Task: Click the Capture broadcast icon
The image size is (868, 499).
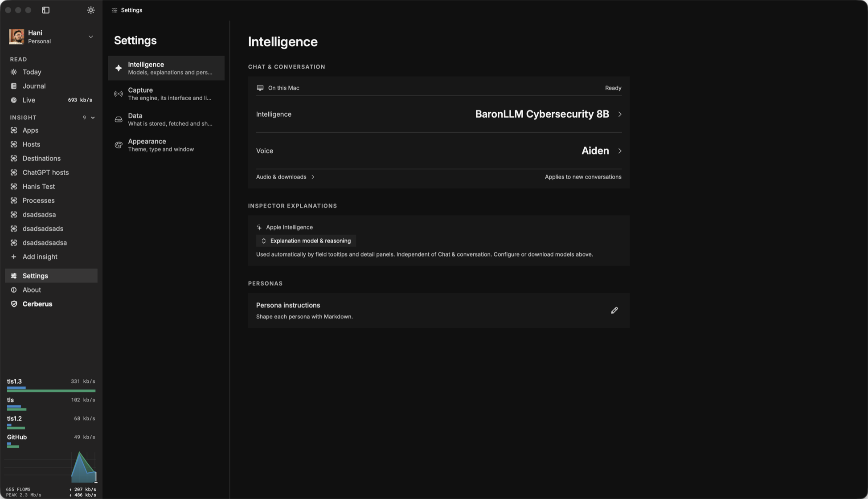Action: [x=119, y=94]
